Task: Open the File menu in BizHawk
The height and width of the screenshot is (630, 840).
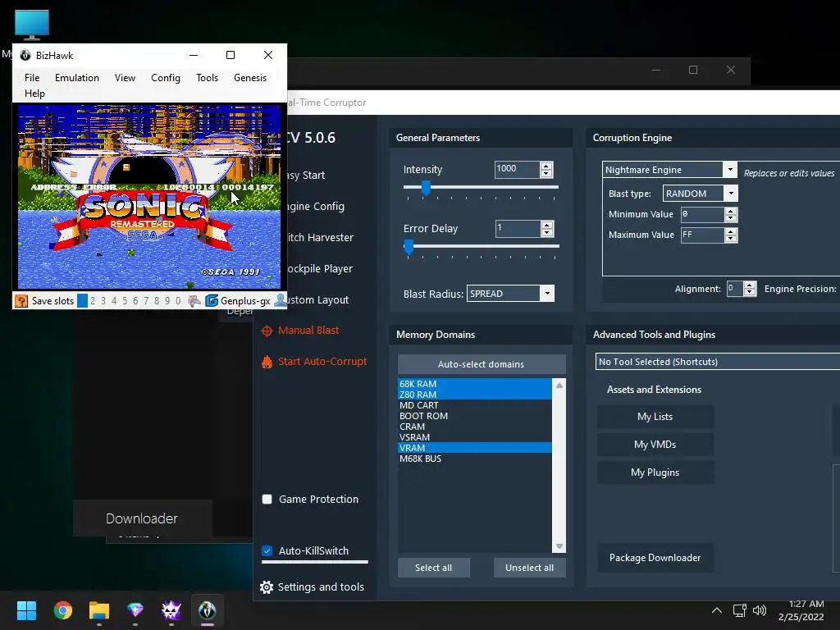Action: pyautogui.click(x=32, y=78)
